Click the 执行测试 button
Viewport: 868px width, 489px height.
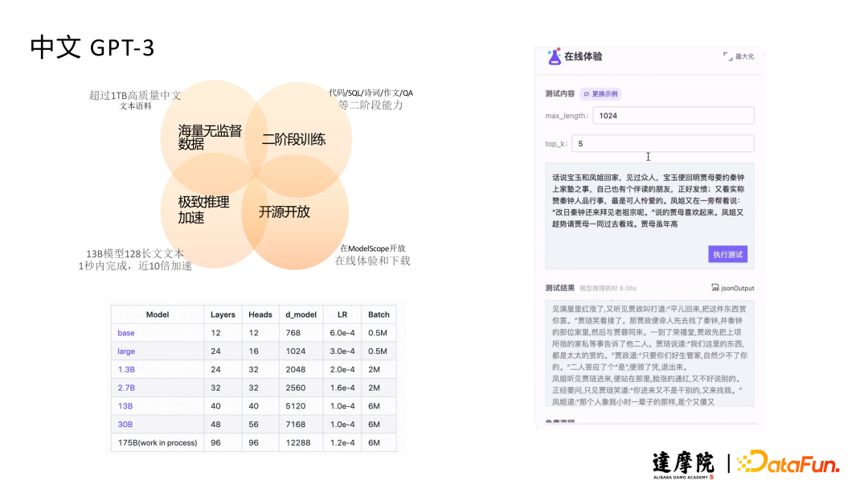point(727,254)
